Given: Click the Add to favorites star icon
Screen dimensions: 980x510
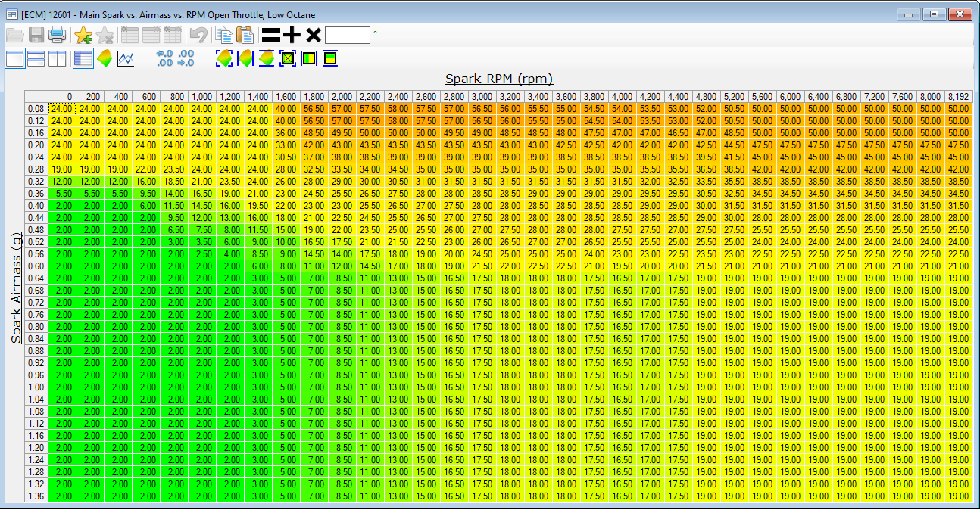Looking at the screenshot, I should [x=83, y=35].
